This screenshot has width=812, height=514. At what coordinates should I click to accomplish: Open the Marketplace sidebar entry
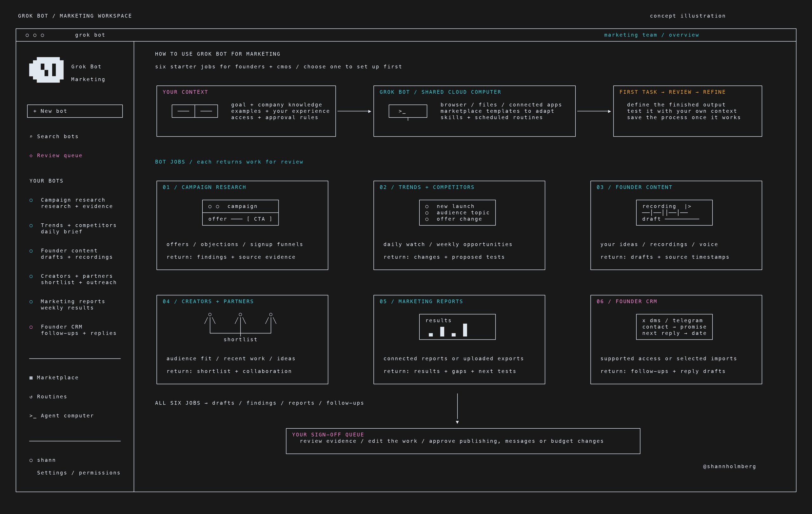[x=54, y=377]
